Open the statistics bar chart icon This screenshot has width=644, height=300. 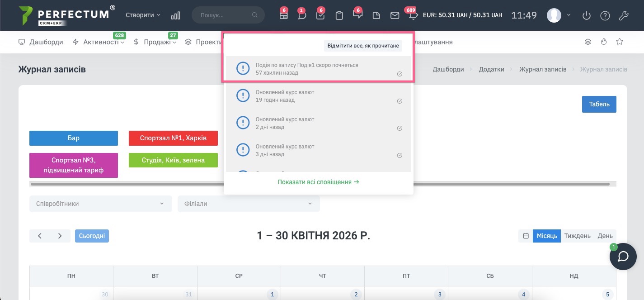tap(175, 15)
